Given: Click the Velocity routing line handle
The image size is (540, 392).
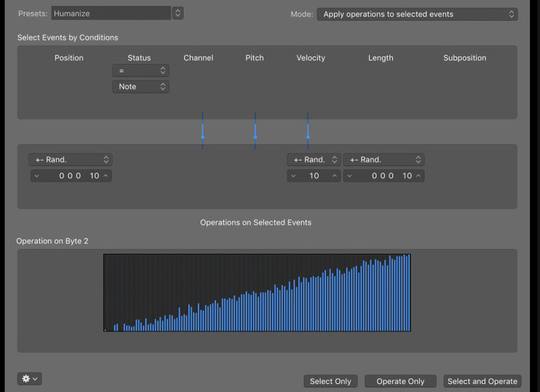Looking at the screenshot, I should pos(308,137).
